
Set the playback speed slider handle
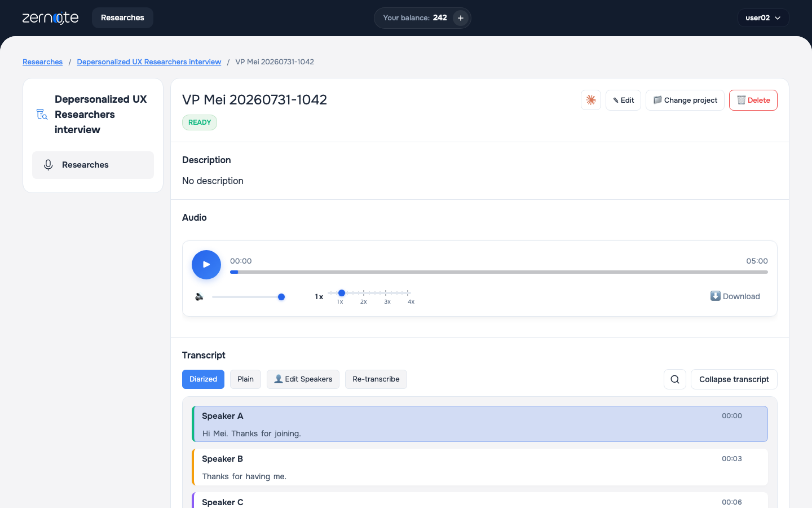point(342,293)
